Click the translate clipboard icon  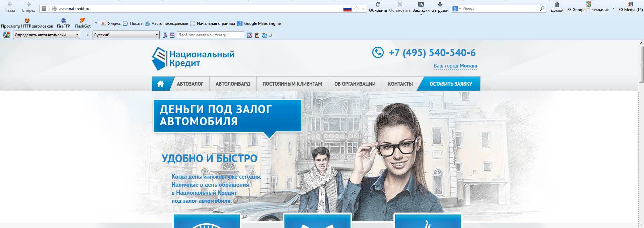pos(257,35)
